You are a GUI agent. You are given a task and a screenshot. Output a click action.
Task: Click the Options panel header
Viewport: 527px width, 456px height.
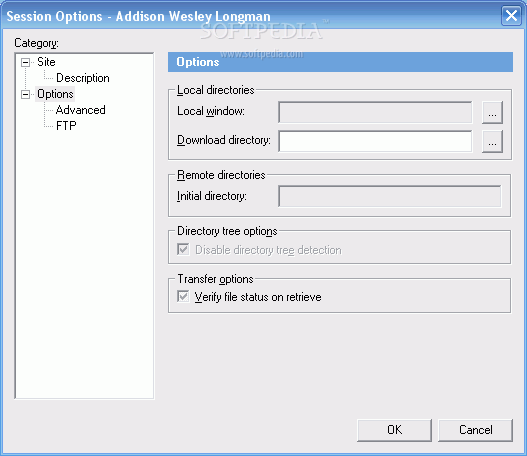point(340,62)
